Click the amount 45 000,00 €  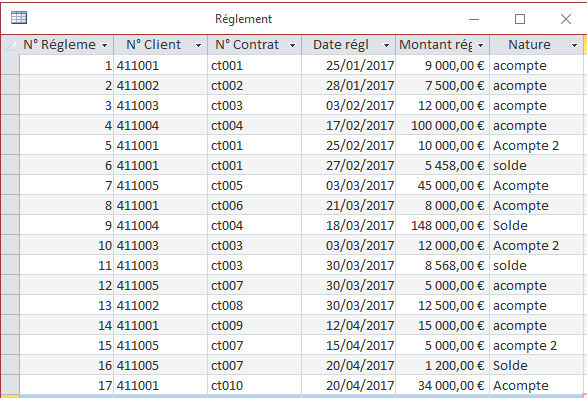click(x=442, y=185)
